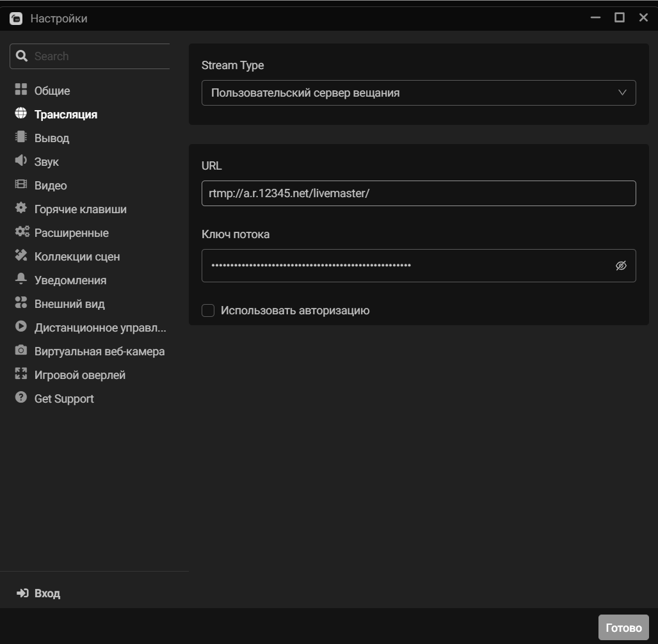Open Видео settings via monitor icon
The width and height of the screenshot is (658, 644).
pyautogui.click(x=22, y=185)
